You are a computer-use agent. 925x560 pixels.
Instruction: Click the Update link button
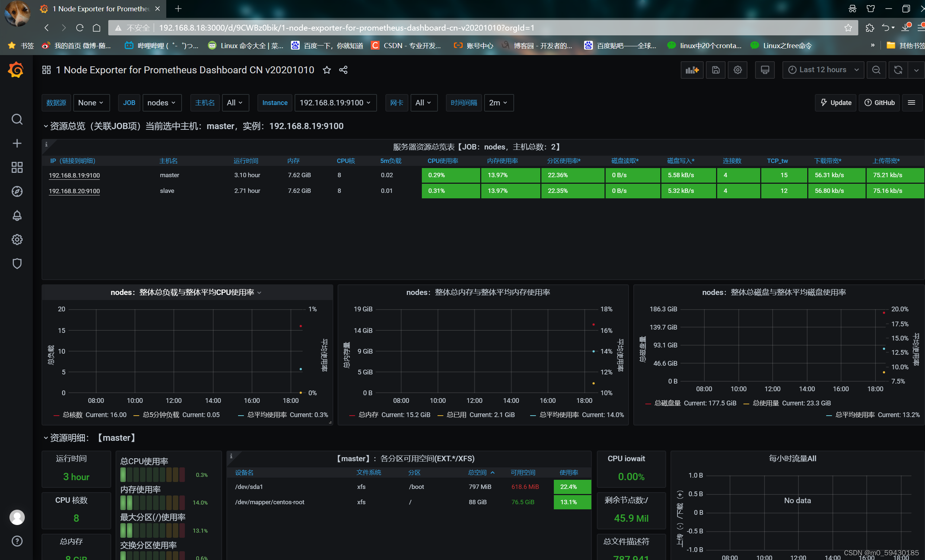[x=836, y=103]
